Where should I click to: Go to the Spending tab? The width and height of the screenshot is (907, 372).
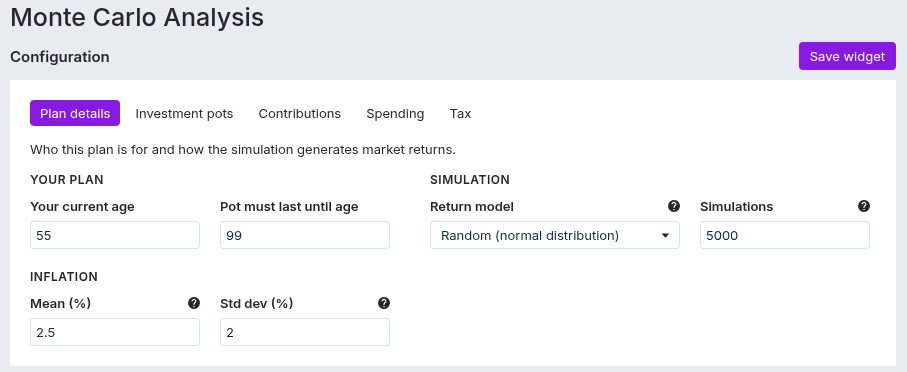[395, 113]
